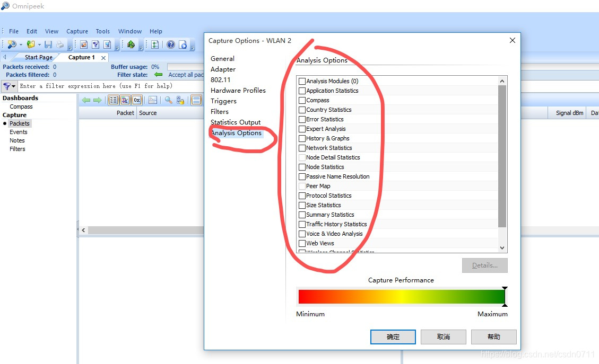Click the Print icon in toolbar
The height and width of the screenshot is (364, 599).
click(59, 45)
